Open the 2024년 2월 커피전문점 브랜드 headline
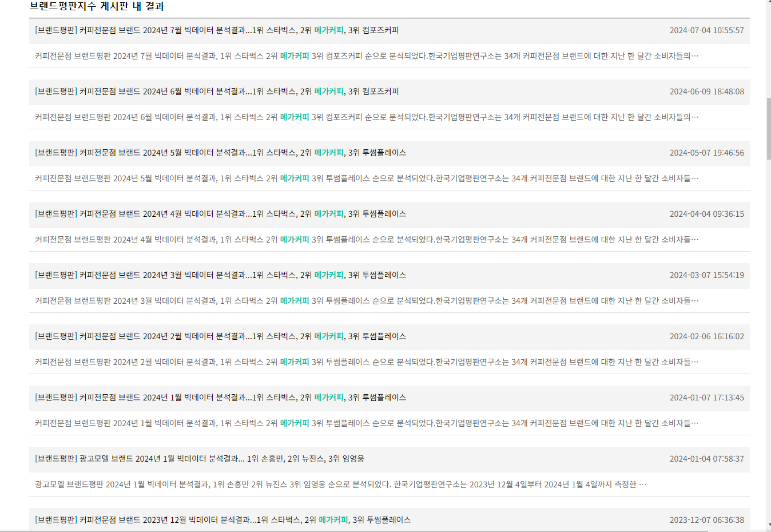 (x=220, y=336)
